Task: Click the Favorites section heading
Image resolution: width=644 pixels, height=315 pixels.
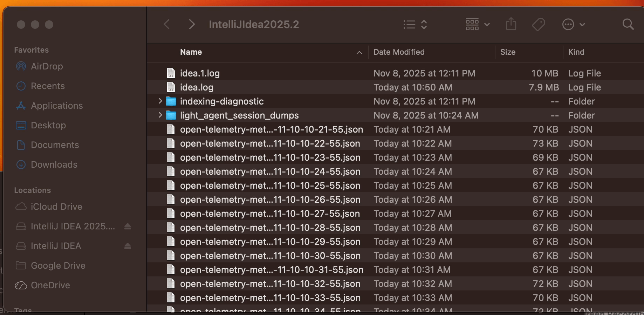Action: [x=32, y=50]
